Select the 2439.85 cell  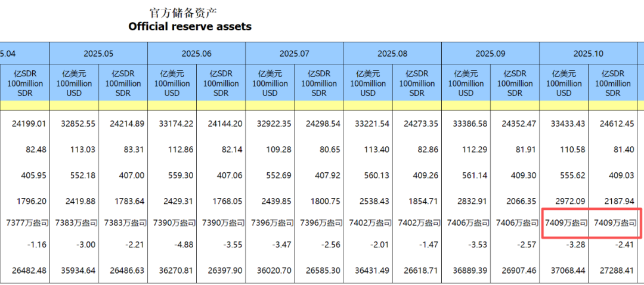coord(277,201)
